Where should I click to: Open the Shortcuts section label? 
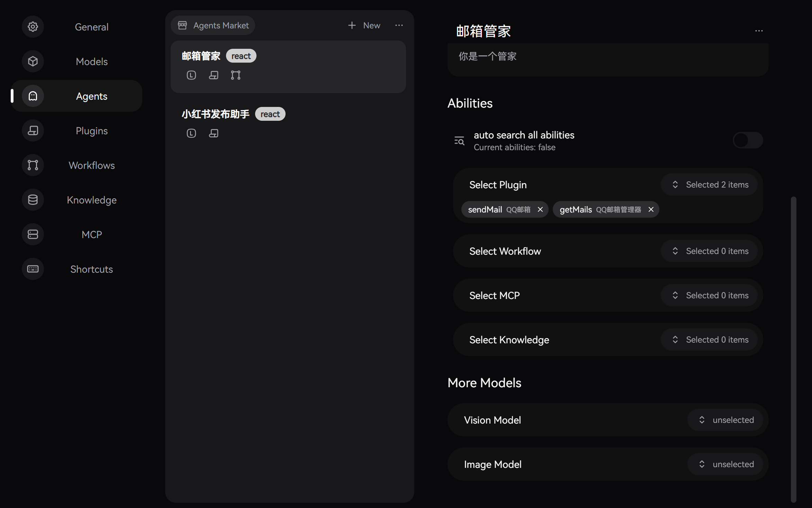click(x=92, y=269)
